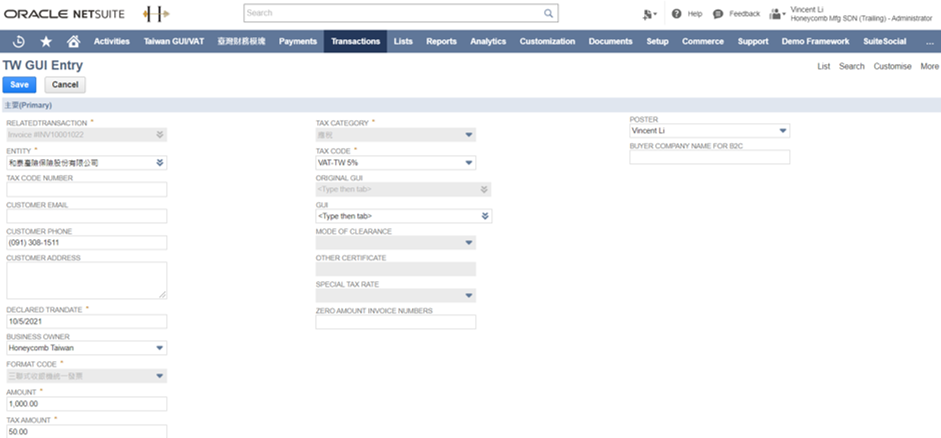Open Reports menu

pos(442,41)
